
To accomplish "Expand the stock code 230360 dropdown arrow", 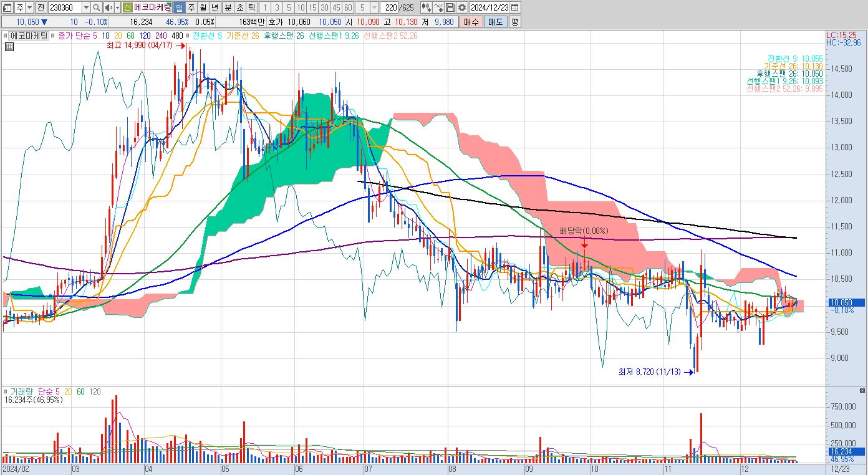I will (86, 7).
